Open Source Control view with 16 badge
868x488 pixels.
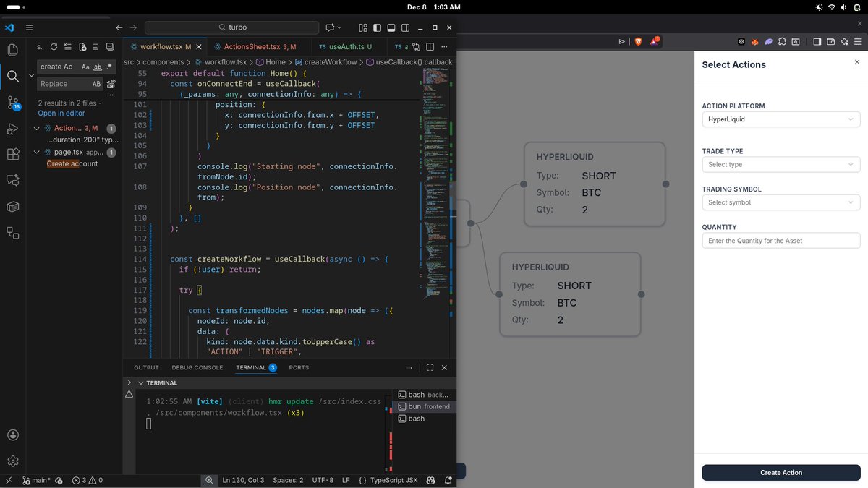(x=12, y=103)
